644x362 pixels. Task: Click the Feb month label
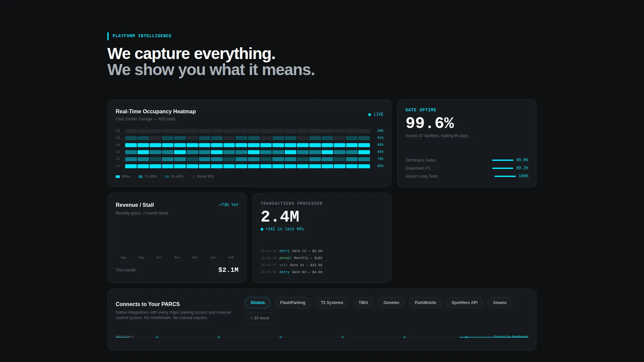[x=231, y=257]
